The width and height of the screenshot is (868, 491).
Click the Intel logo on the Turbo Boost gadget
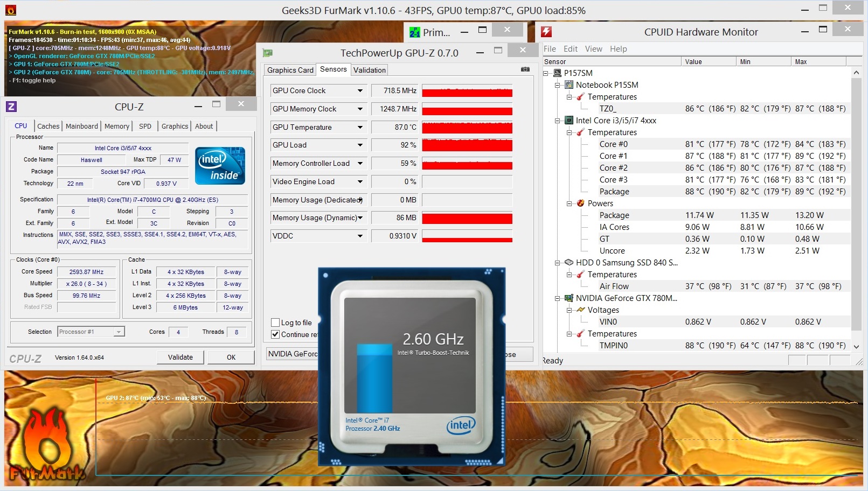(461, 425)
